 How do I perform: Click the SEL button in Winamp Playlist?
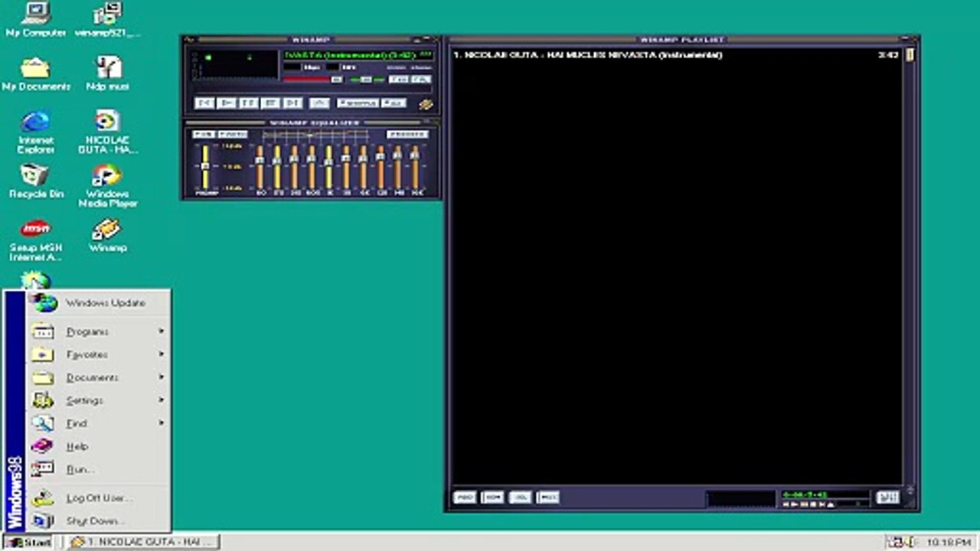tap(520, 497)
